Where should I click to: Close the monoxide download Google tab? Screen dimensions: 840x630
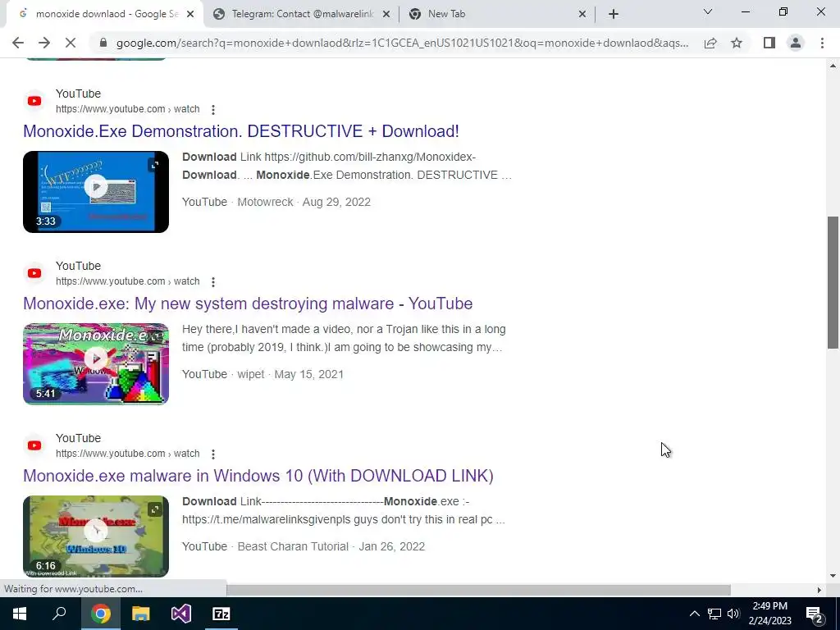(190, 14)
